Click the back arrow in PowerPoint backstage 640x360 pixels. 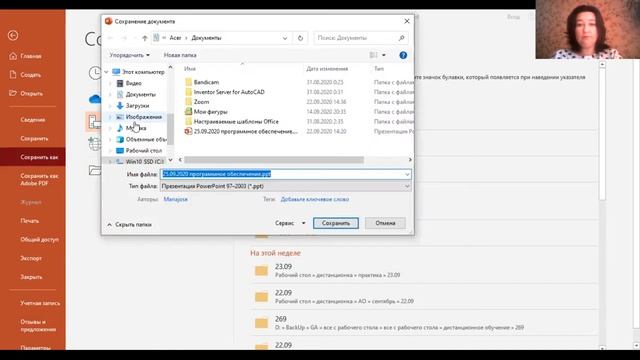13,36
